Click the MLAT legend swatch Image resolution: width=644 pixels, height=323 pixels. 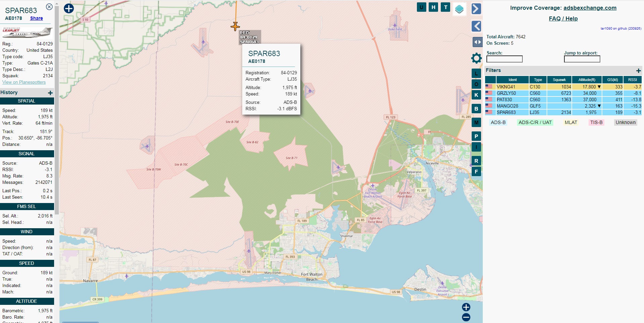(571, 122)
